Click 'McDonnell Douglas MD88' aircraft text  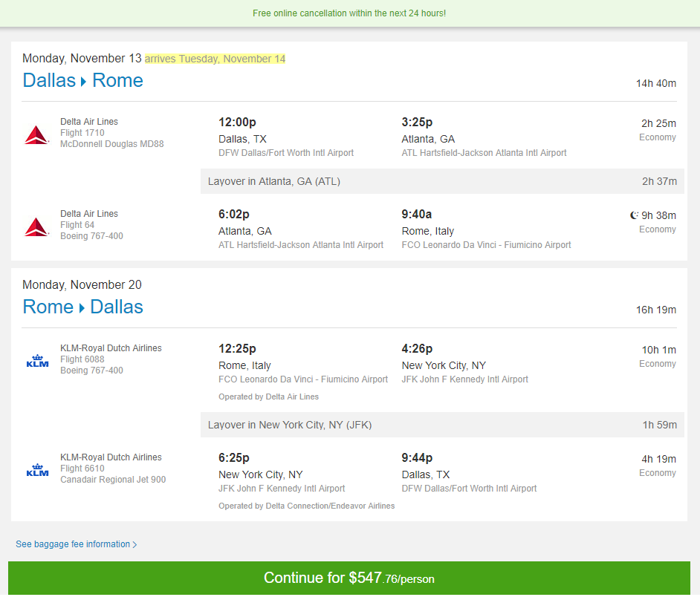(112, 144)
